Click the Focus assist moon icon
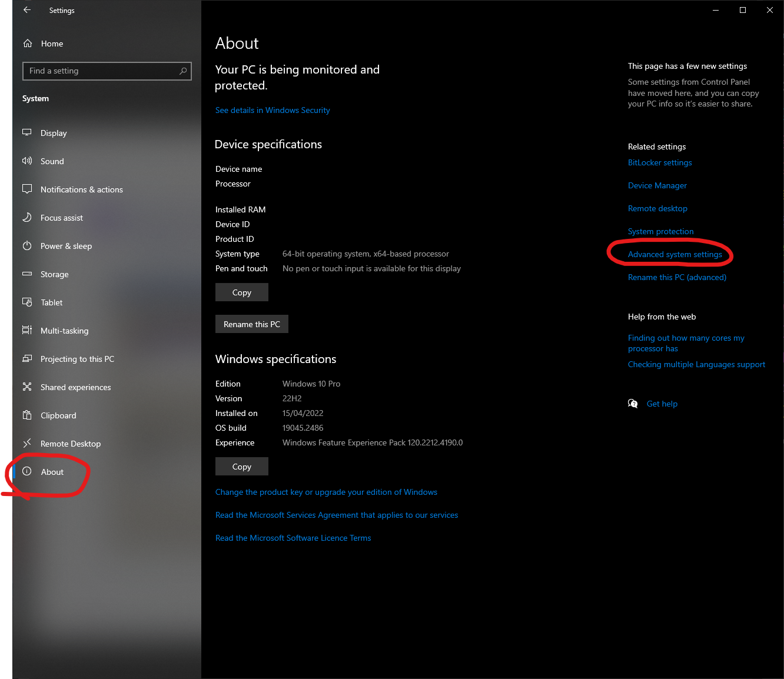The width and height of the screenshot is (784, 679). click(27, 217)
